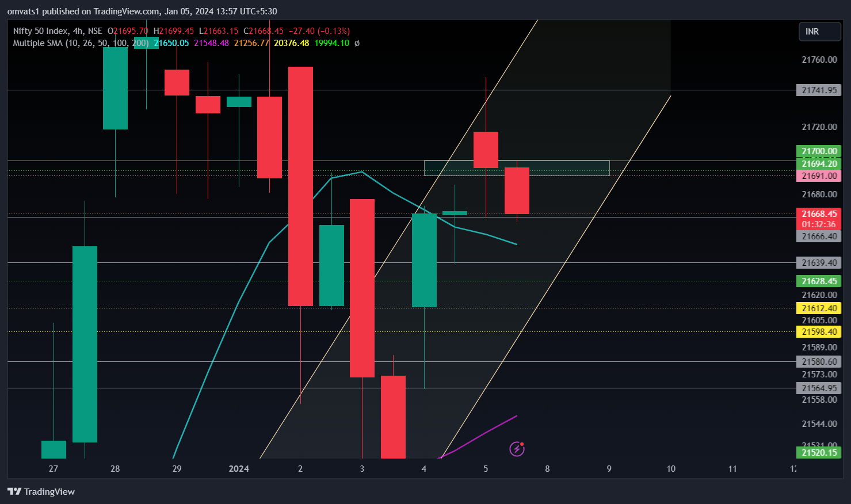Click the pink 21691.00 price label
This screenshot has width=851, height=504.
point(819,176)
